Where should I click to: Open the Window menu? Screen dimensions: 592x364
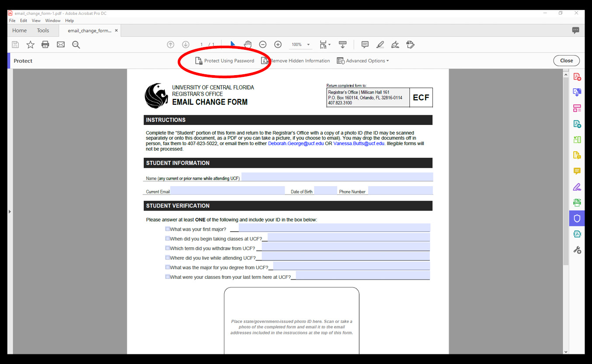pyautogui.click(x=53, y=21)
